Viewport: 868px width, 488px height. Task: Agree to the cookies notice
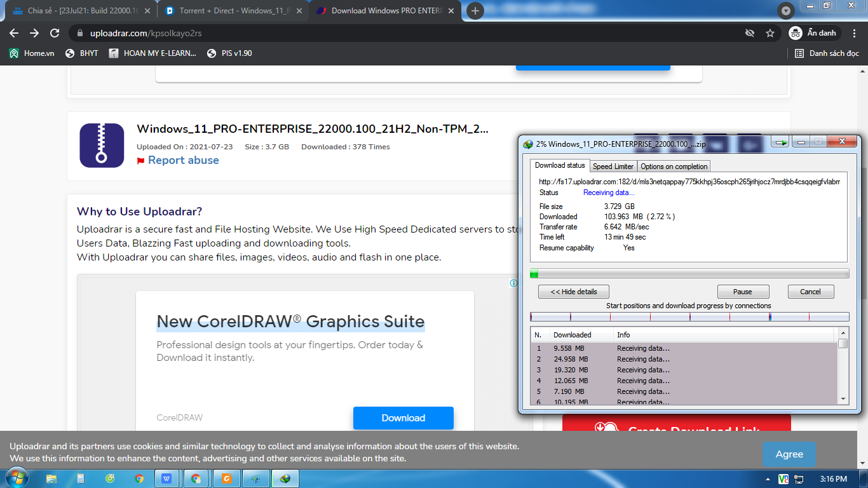[x=789, y=454]
